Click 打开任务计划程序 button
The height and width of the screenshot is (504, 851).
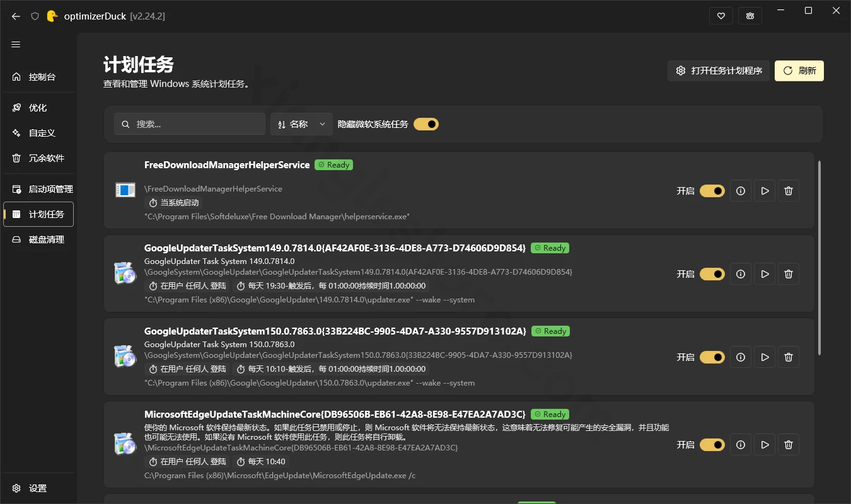click(x=719, y=71)
